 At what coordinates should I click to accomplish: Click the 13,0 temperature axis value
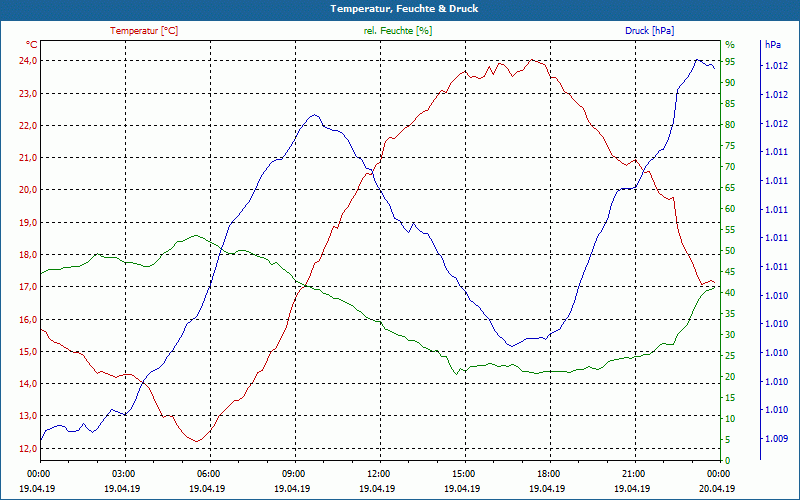(28, 416)
